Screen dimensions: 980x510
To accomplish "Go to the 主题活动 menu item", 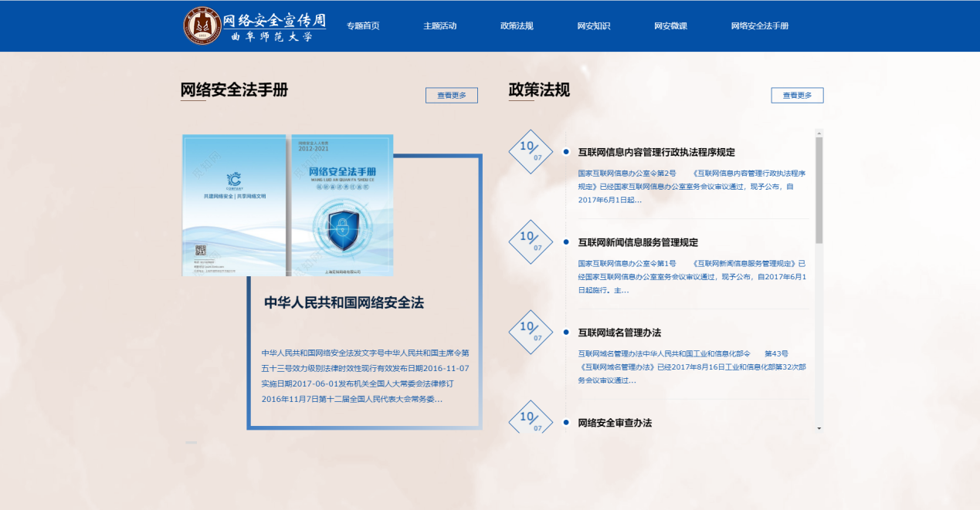I will tap(439, 26).
